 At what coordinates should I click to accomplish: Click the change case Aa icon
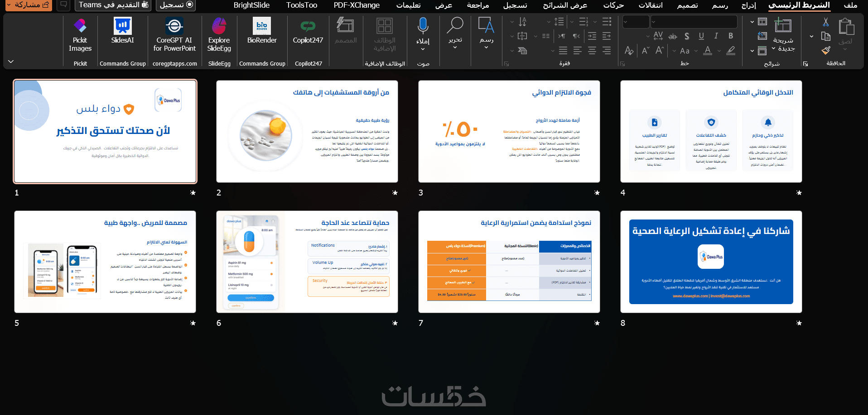(x=685, y=51)
